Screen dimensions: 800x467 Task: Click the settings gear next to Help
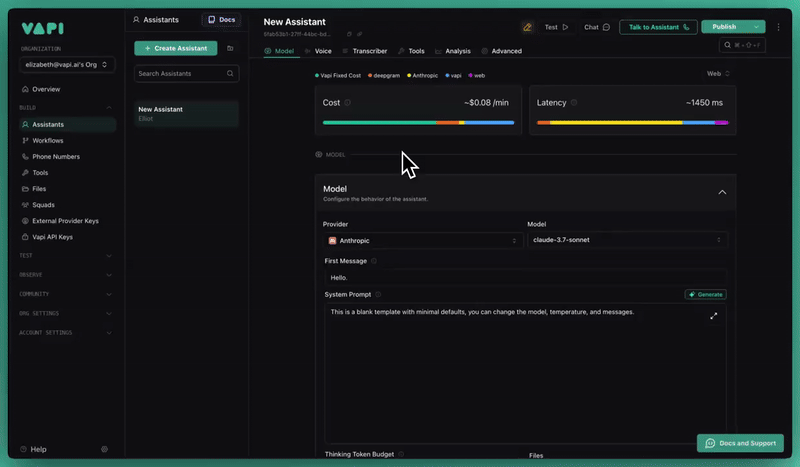[x=104, y=449]
